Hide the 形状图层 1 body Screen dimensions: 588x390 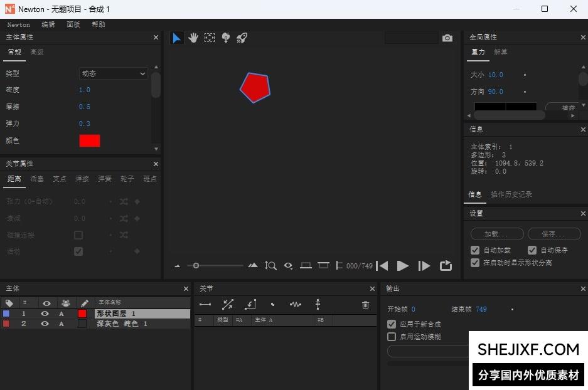coord(45,314)
